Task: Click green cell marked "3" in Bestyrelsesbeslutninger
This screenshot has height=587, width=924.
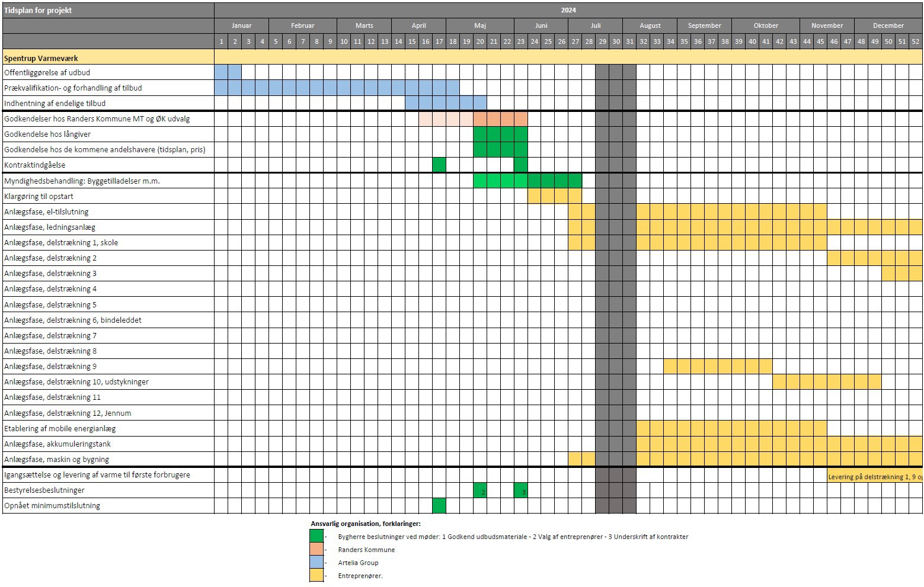Action: 521,490
